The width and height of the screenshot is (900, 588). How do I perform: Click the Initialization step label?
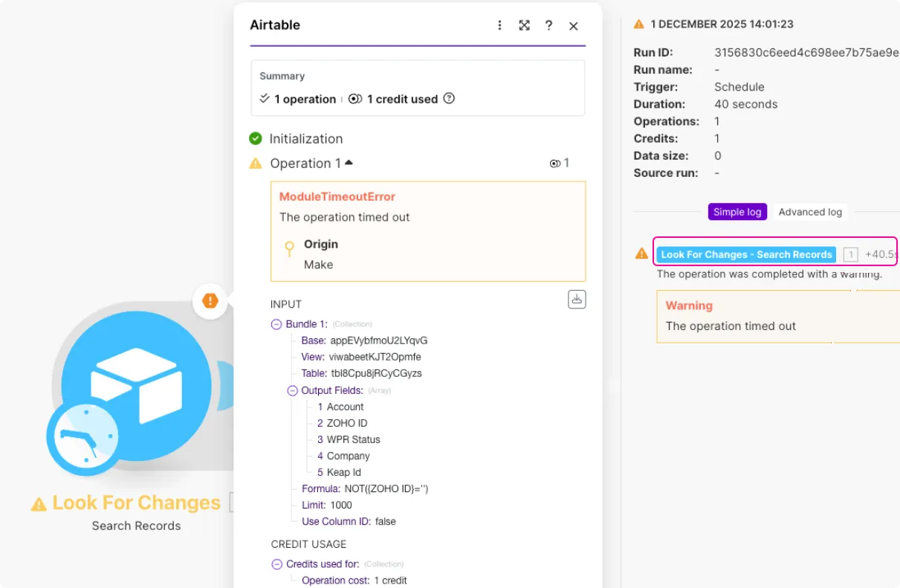[x=306, y=138]
